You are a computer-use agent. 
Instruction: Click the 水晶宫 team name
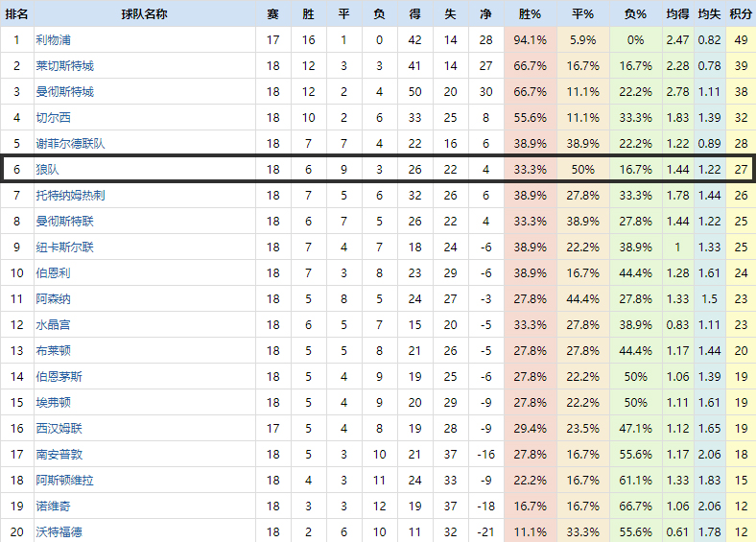[53, 325]
